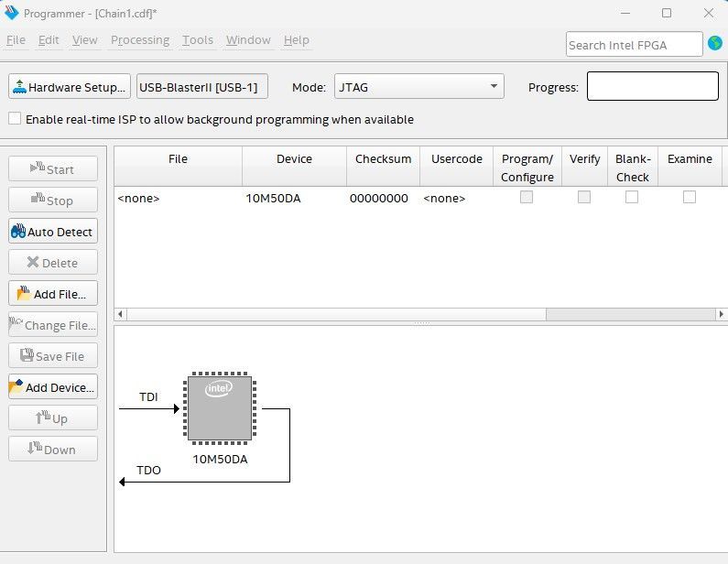Click the Progress bar field

652,86
